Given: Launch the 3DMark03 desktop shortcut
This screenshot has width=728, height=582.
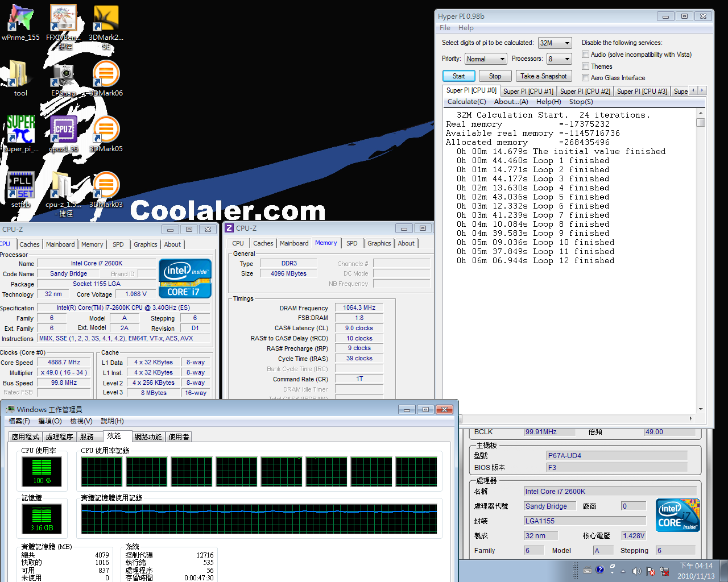Looking at the screenshot, I should [106, 190].
